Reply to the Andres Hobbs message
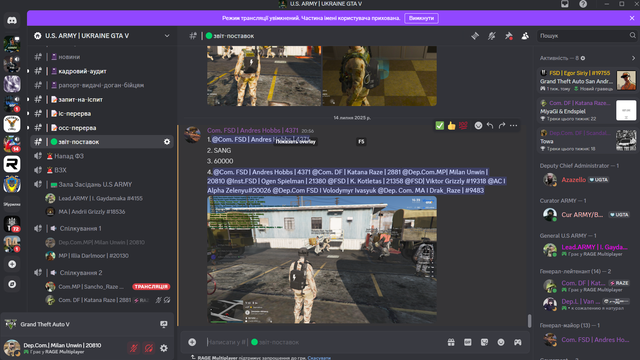640x360 pixels. click(x=490, y=126)
